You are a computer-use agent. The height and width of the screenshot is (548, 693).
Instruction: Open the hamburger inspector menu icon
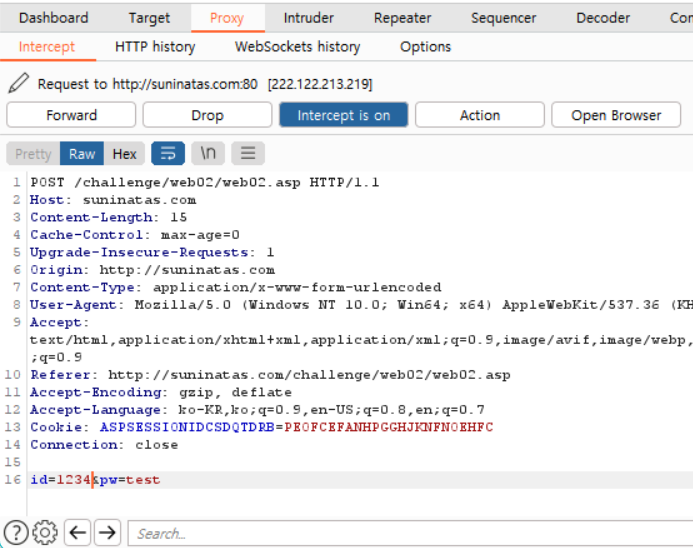248,153
